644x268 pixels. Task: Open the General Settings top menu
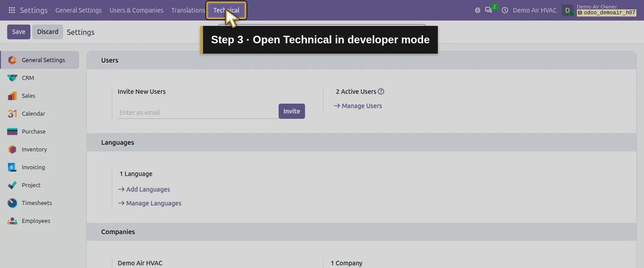pos(79,10)
